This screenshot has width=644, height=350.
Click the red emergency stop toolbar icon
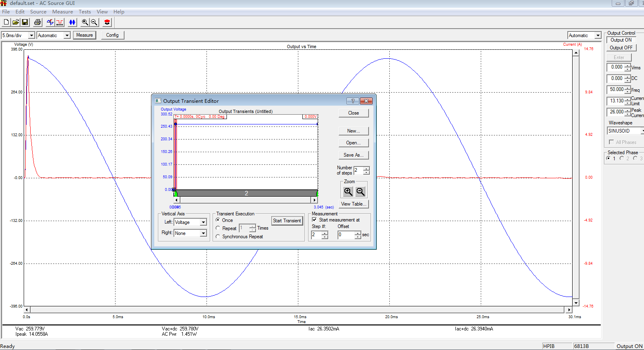point(107,22)
